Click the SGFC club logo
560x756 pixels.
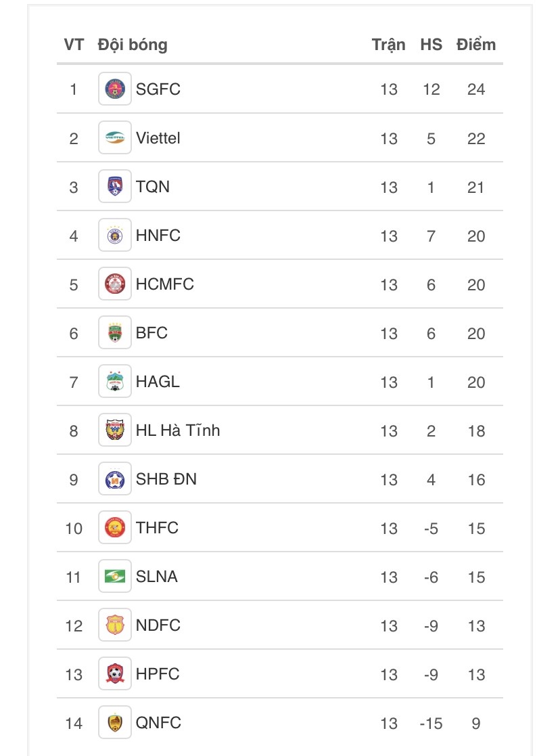[115, 89]
